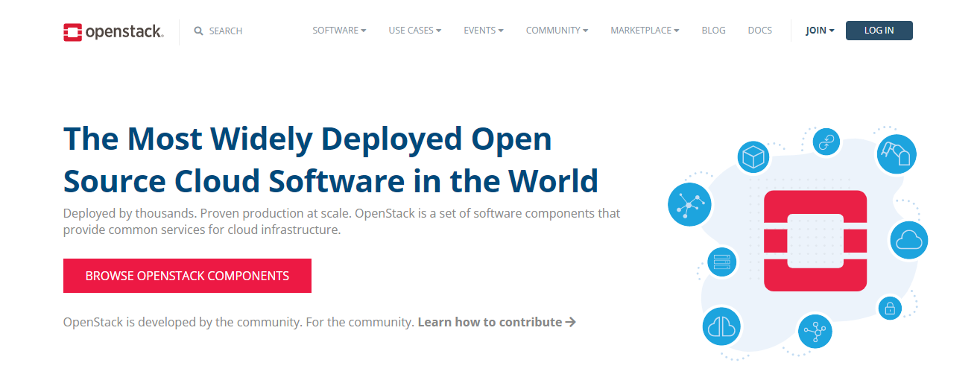
Task: Click the cloud outline icon on the right
Action: (909, 240)
